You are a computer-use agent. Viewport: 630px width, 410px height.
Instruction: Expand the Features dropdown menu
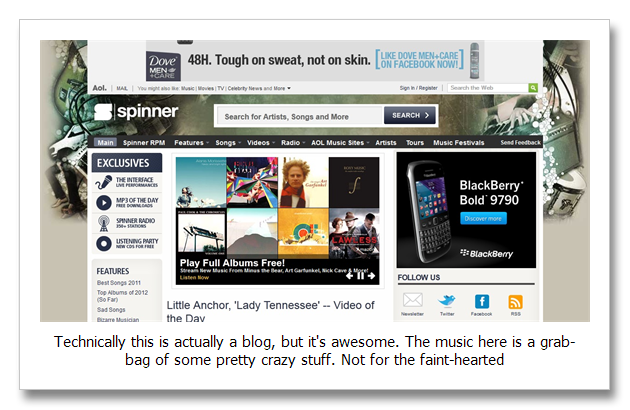pyautogui.click(x=190, y=143)
